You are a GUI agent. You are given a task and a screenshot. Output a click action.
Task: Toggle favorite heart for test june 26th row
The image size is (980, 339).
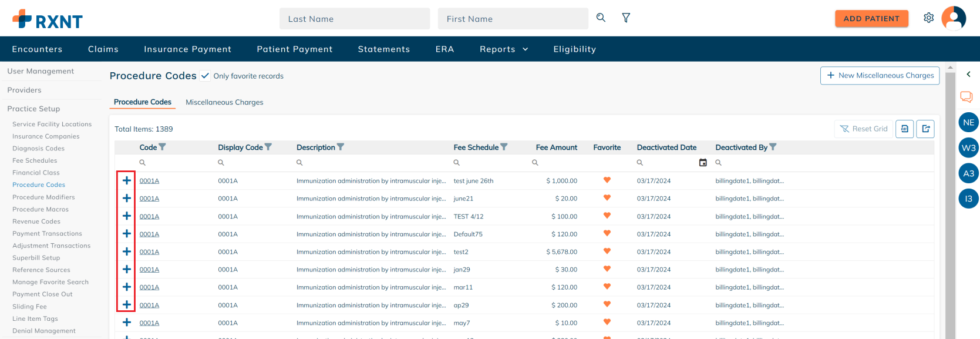[607, 180]
